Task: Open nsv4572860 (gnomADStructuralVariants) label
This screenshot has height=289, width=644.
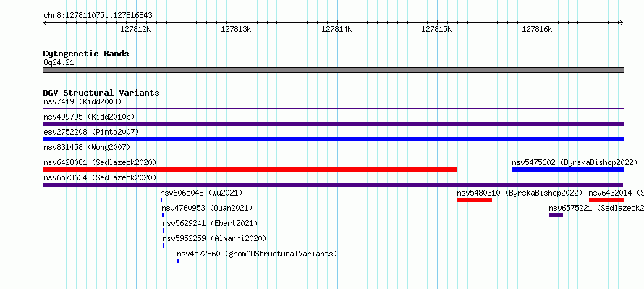Action: click(x=257, y=254)
